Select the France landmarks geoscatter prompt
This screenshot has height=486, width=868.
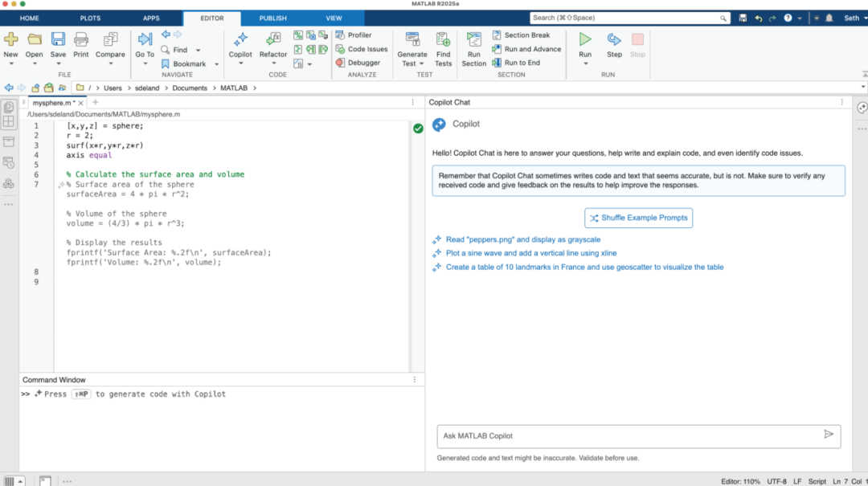click(x=584, y=267)
